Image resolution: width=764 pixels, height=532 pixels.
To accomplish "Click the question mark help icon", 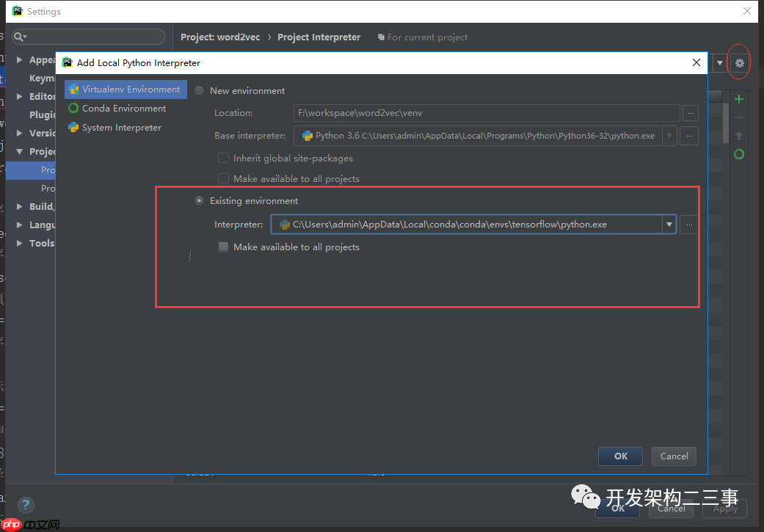I will click(x=26, y=505).
